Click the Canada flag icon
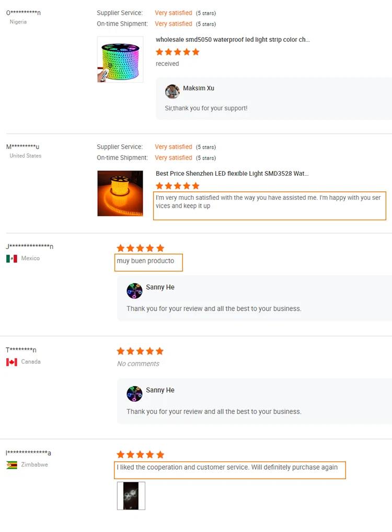The width and height of the screenshot is (392, 532). tap(11, 362)
